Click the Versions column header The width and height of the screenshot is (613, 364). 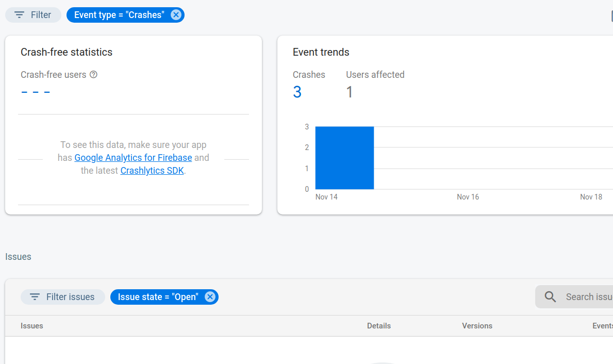click(477, 326)
